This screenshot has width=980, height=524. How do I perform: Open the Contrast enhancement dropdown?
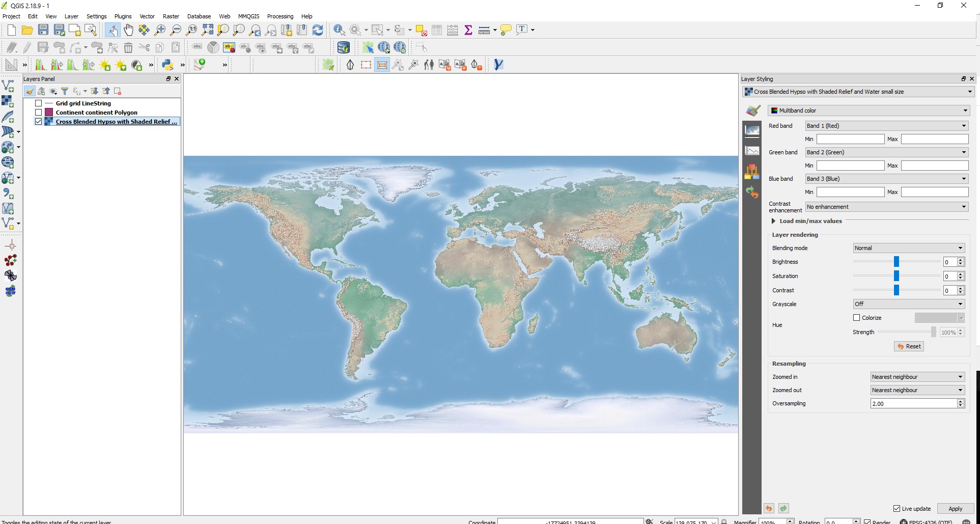[886, 207]
